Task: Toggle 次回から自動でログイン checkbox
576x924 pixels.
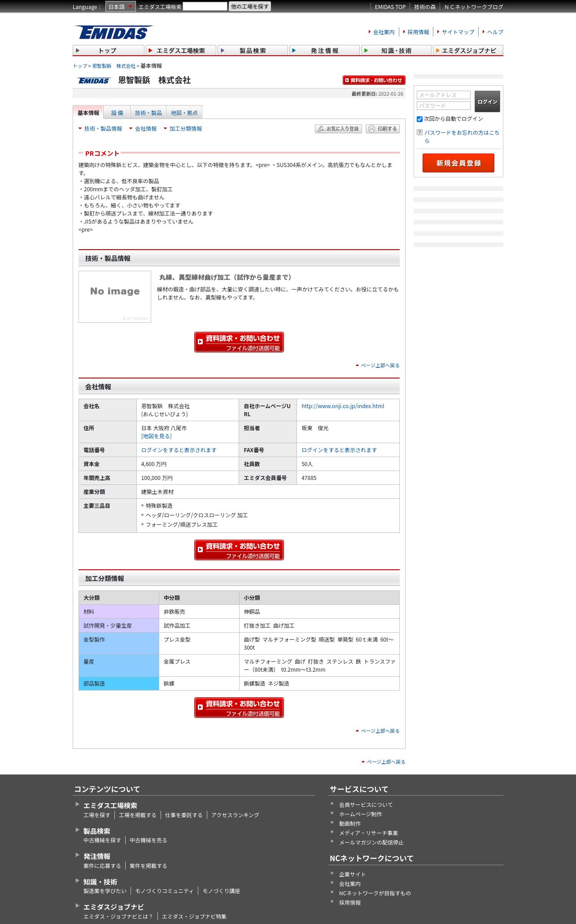Action: [420, 119]
